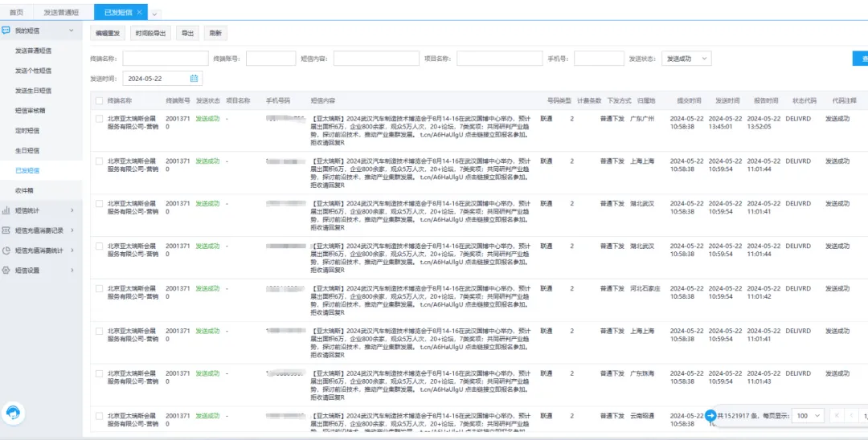Click the 号码类型 column header
Viewport: 868px width, 440px height.
tap(559, 100)
